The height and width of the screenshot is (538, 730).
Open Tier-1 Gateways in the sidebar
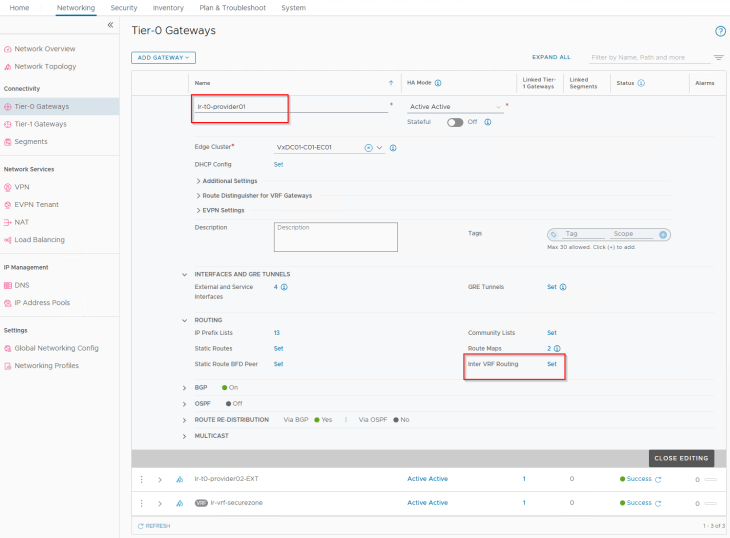click(x=40, y=124)
